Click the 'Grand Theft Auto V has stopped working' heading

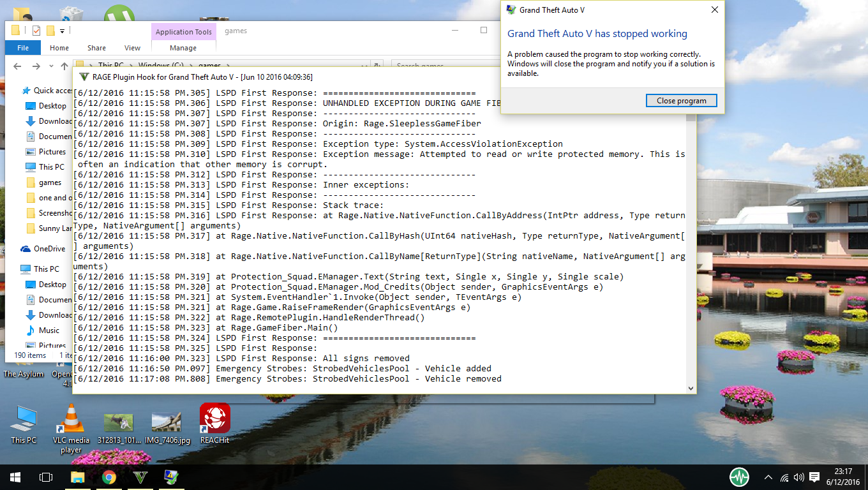coord(597,34)
